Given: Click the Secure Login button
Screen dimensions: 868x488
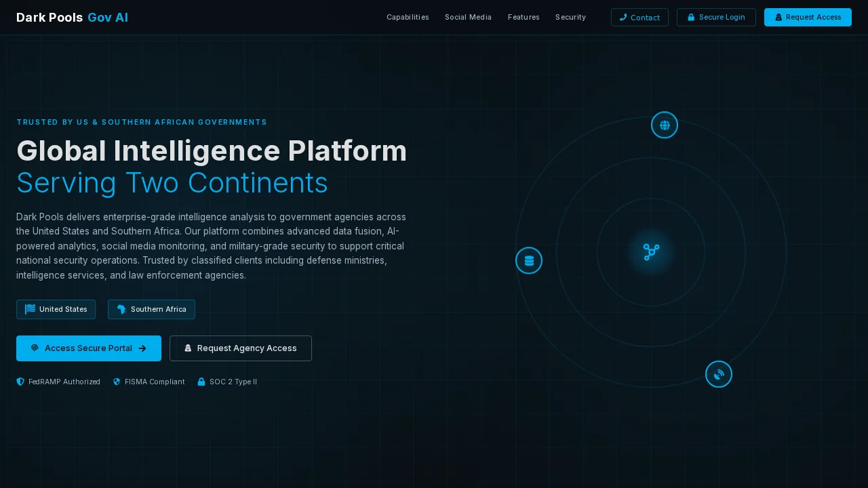Looking at the screenshot, I should (x=716, y=18).
